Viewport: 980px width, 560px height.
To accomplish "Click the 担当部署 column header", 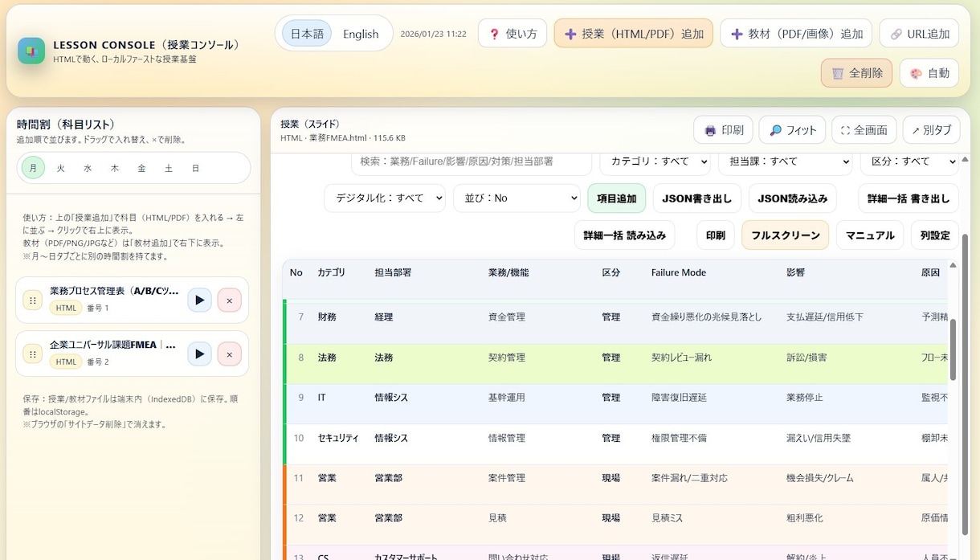I will (393, 273).
